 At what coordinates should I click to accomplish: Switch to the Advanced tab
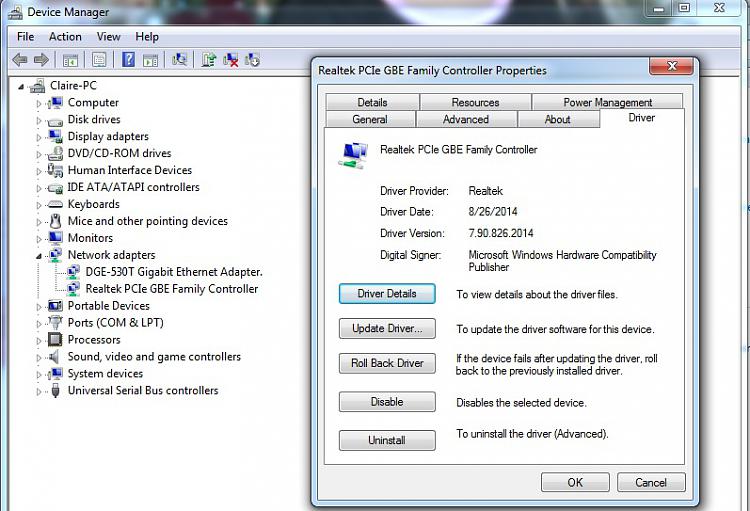click(466, 119)
